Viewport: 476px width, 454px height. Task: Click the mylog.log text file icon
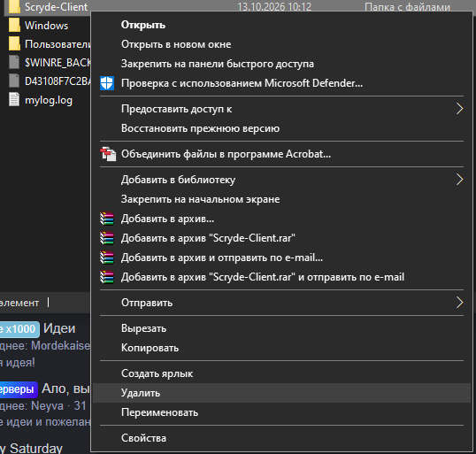click(x=14, y=100)
